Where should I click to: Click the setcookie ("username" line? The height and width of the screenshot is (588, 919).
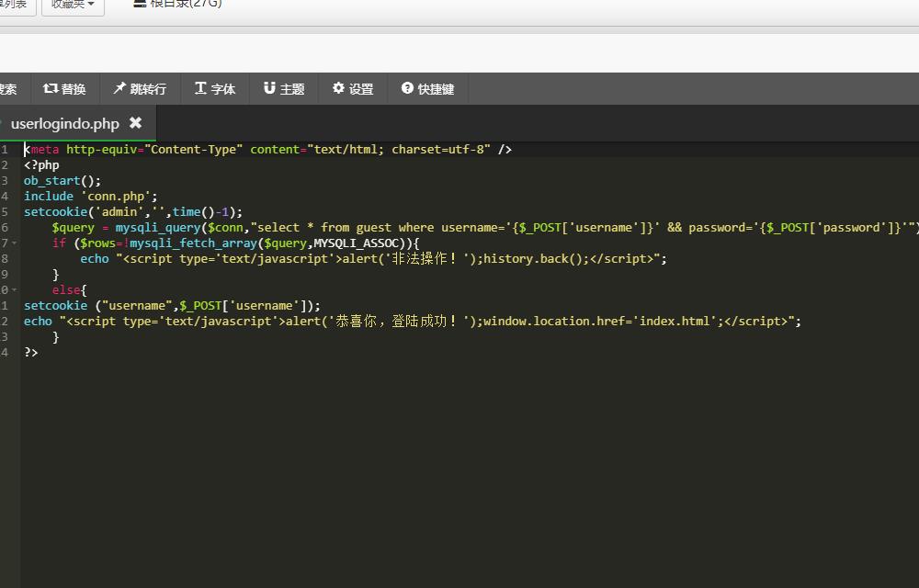point(173,306)
